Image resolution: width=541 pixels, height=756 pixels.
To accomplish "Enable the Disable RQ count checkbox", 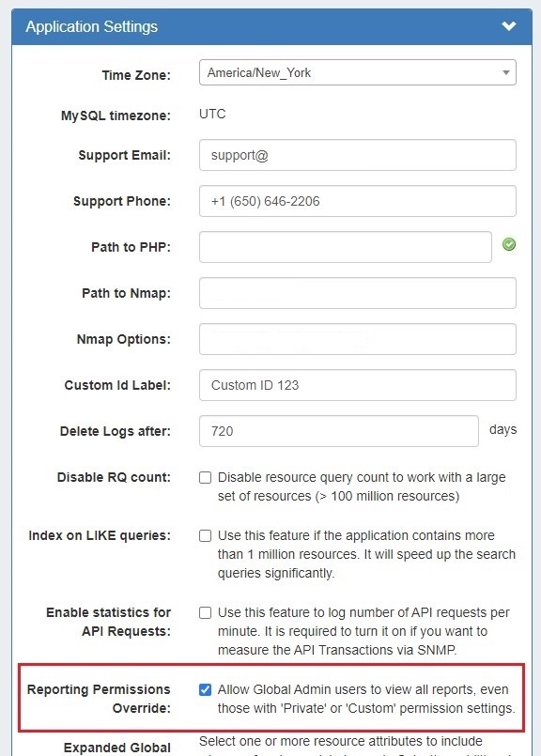I will [x=206, y=477].
